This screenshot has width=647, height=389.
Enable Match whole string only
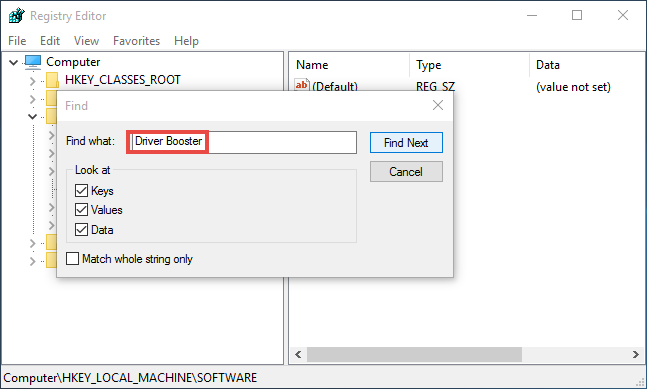73,259
